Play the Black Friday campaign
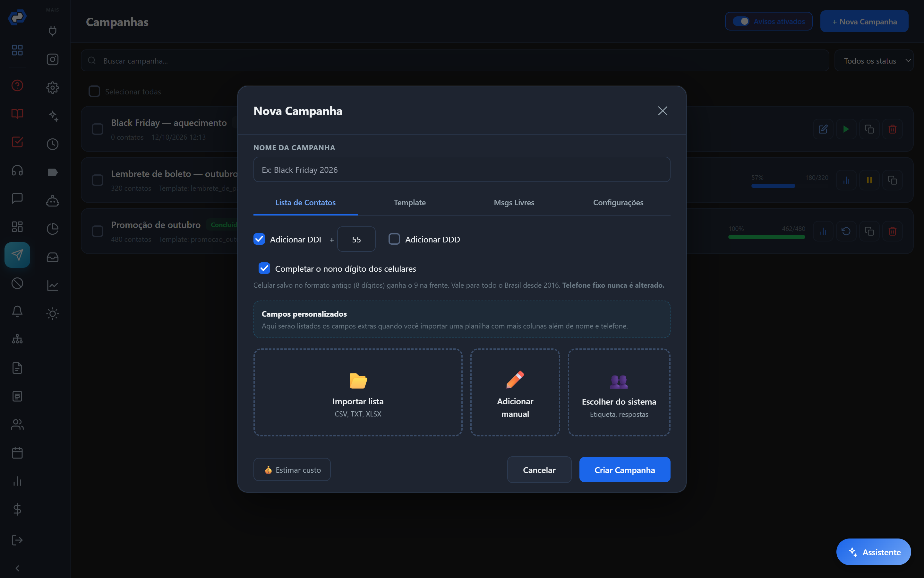The width and height of the screenshot is (924, 578). point(846,129)
